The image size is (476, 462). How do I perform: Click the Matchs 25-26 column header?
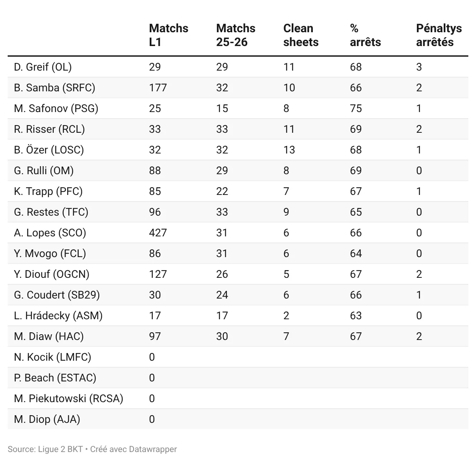236,35
